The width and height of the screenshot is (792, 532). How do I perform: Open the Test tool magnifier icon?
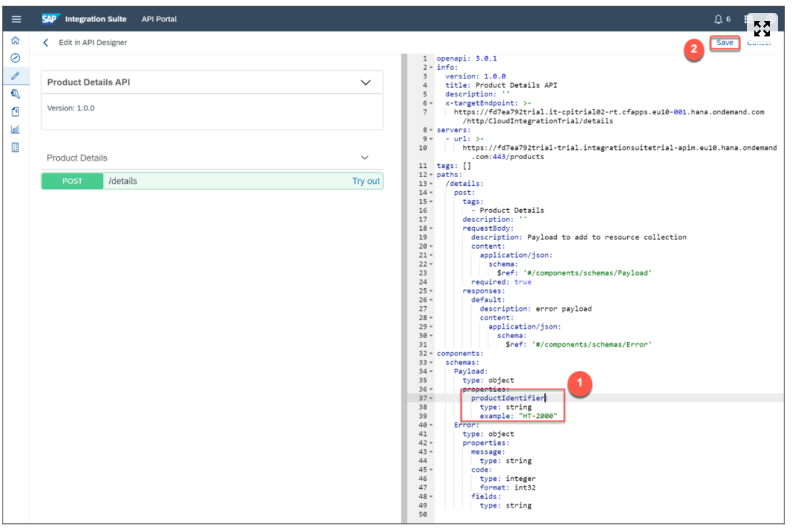(x=17, y=93)
